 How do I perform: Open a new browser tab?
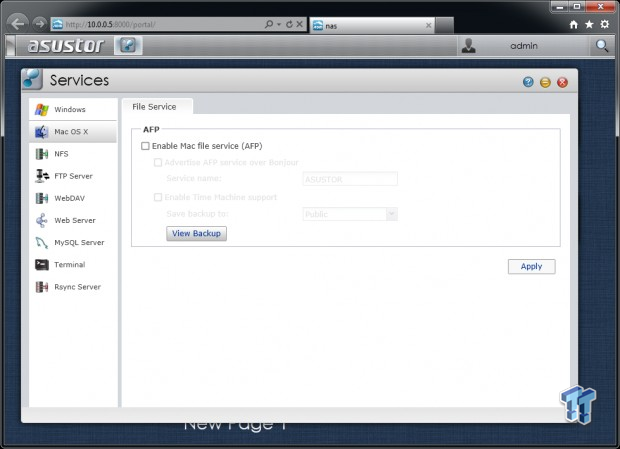(x=444, y=25)
